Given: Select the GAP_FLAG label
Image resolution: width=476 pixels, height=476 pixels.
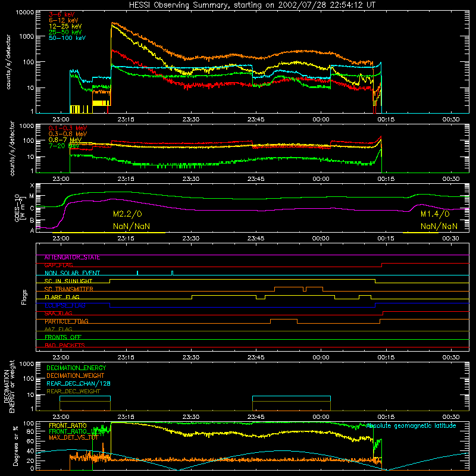Looking at the screenshot, I should [58, 265].
